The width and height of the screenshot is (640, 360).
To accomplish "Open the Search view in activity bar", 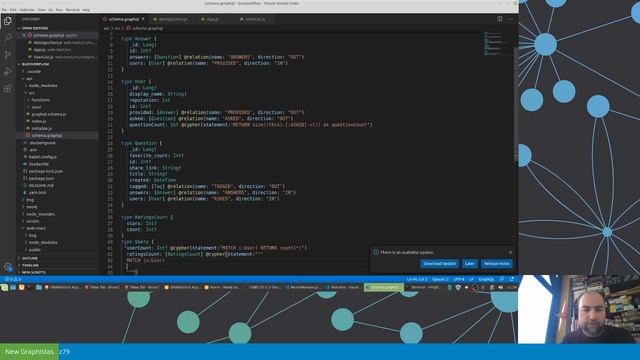I will coord(8,38).
